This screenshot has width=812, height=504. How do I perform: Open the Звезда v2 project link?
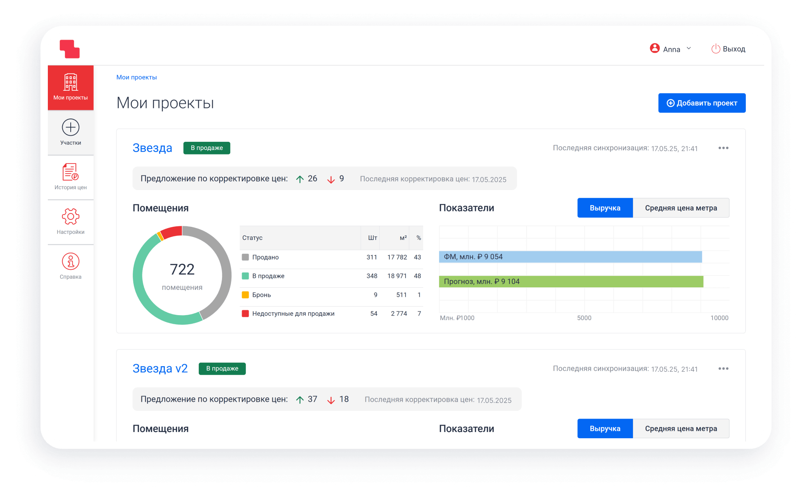[160, 369]
